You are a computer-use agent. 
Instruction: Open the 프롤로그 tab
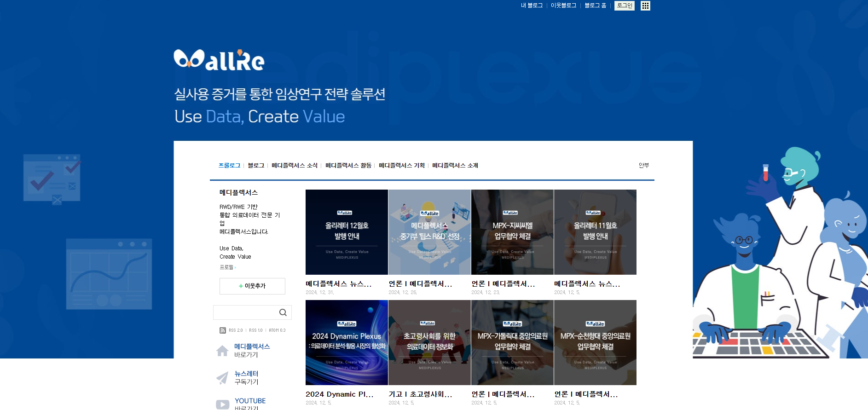[229, 165]
